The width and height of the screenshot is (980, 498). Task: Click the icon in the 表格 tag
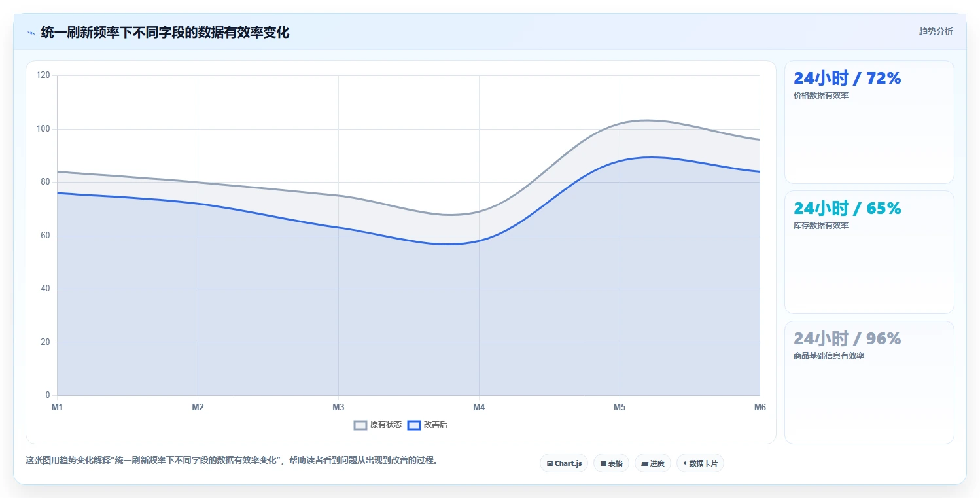pyautogui.click(x=603, y=463)
